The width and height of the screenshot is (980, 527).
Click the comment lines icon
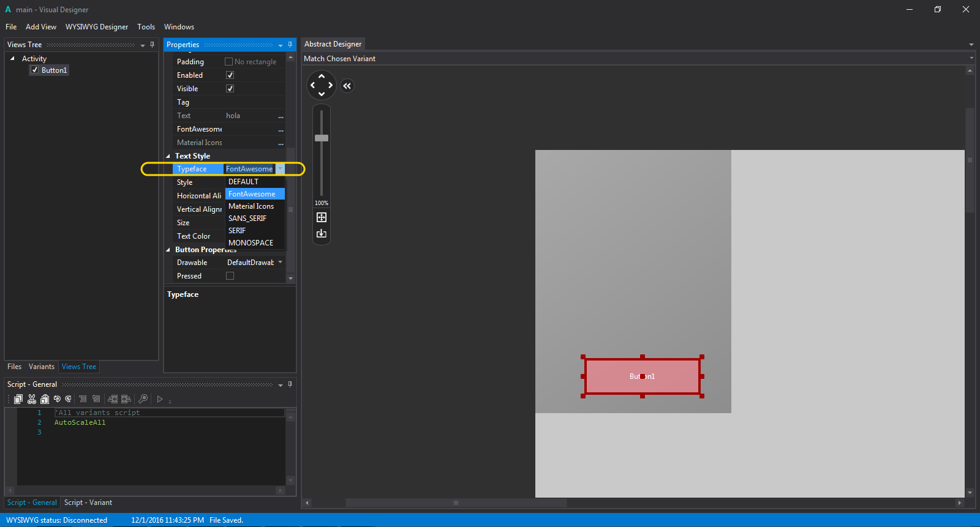pyautogui.click(x=83, y=399)
